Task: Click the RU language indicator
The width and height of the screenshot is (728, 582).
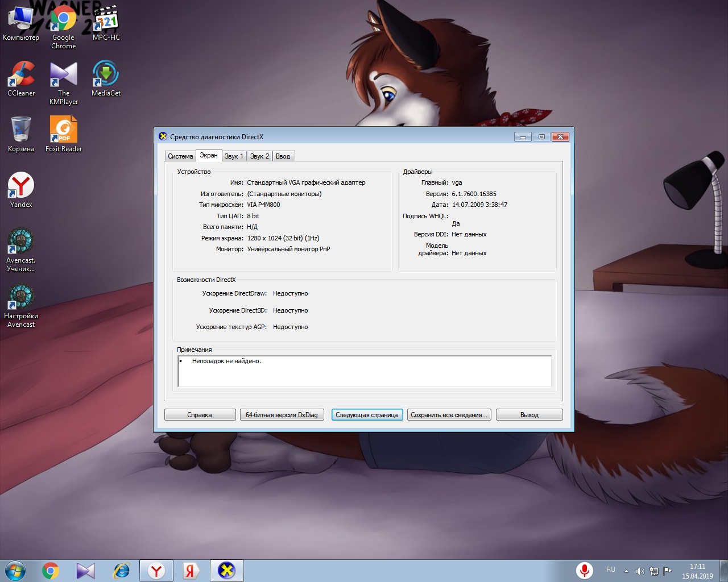Action: (611, 569)
